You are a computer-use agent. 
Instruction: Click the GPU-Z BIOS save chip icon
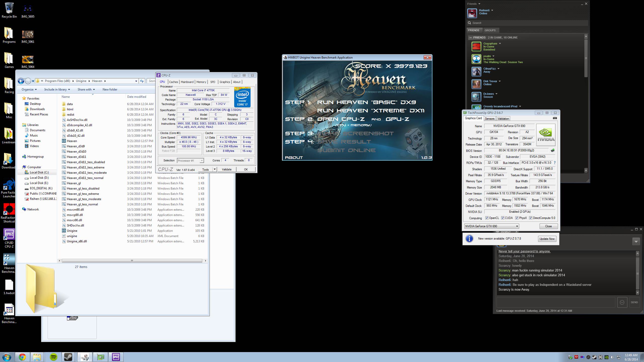[552, 150]
